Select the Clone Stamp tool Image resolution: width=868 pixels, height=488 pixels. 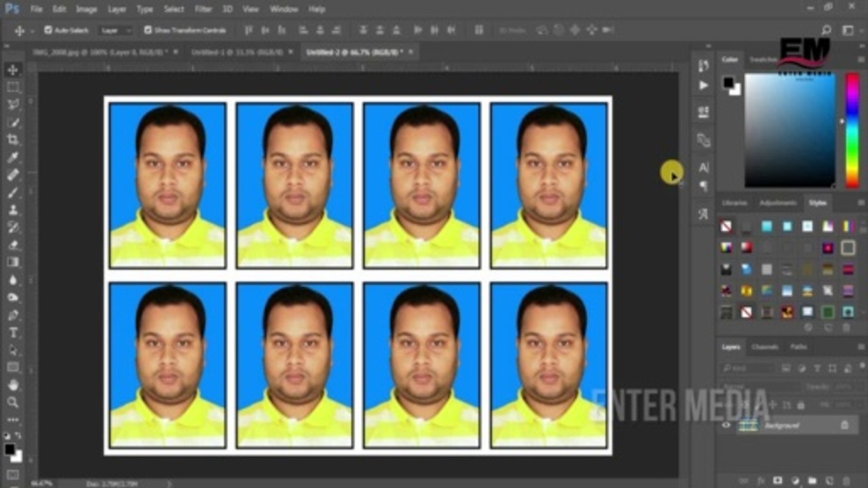13,210
